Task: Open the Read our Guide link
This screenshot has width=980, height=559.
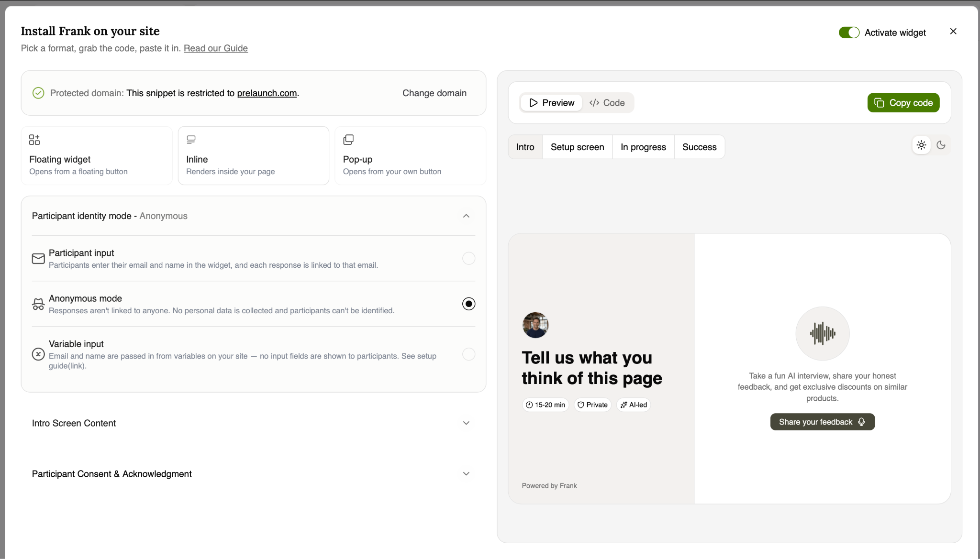Action: click(216, 48)
